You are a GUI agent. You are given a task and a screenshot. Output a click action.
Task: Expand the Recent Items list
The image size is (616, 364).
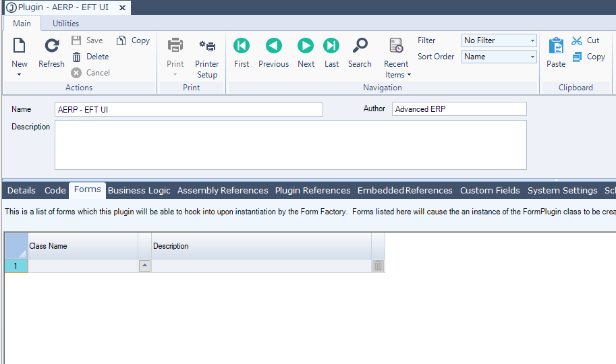(x=397, y=74)
